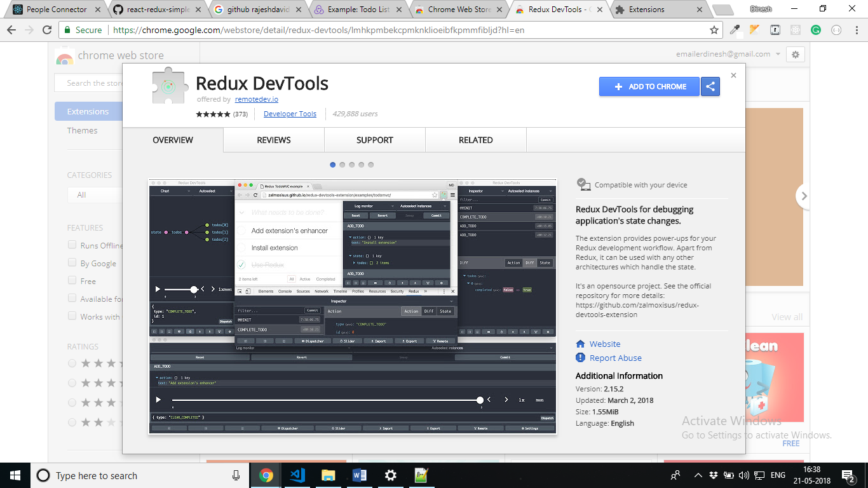
Task: Check the By Google filter
Action: point(72,262)
